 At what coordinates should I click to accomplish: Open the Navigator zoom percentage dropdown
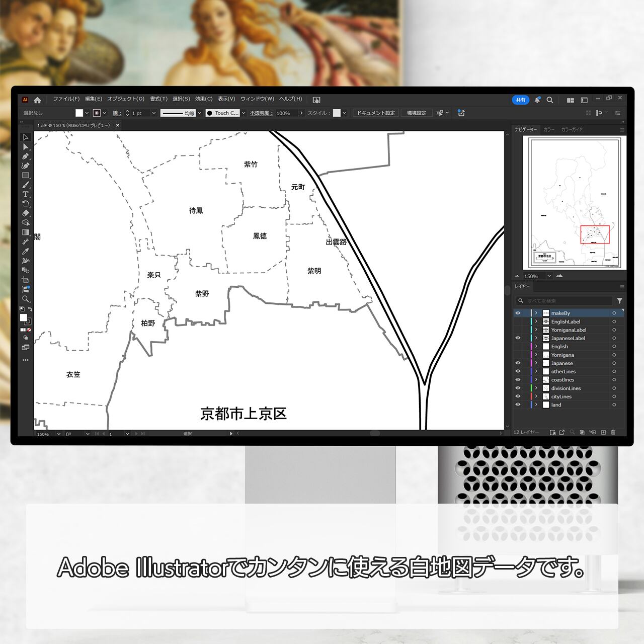pyautogui.click(x=549, y=276)
